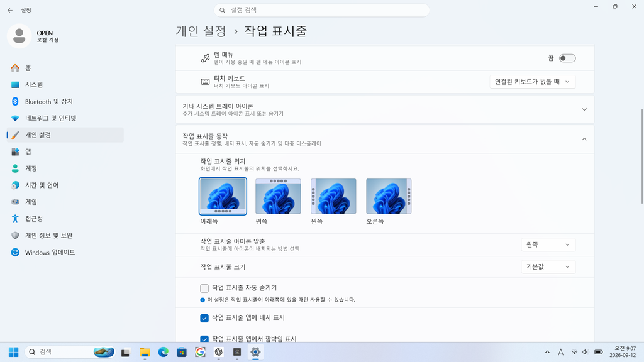The height and width of the screenshot is (362, 644).
Task: Open Bluetooth 및 장치 category
Action: (x=65, y=101)
